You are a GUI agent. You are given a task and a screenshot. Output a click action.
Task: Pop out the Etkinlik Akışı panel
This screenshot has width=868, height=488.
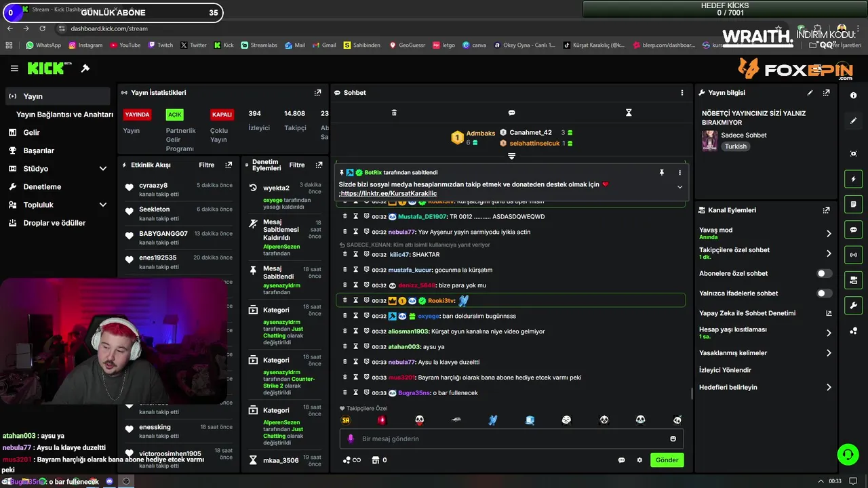[229, 165]
